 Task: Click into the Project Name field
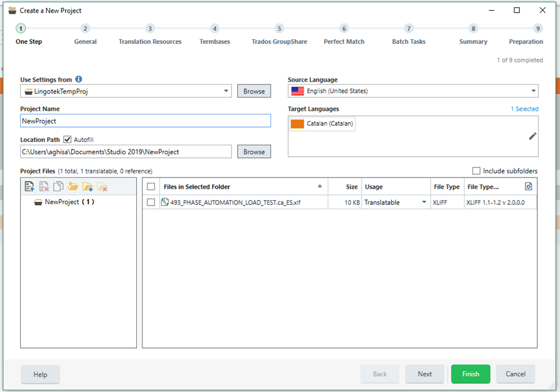coord(145,121)
